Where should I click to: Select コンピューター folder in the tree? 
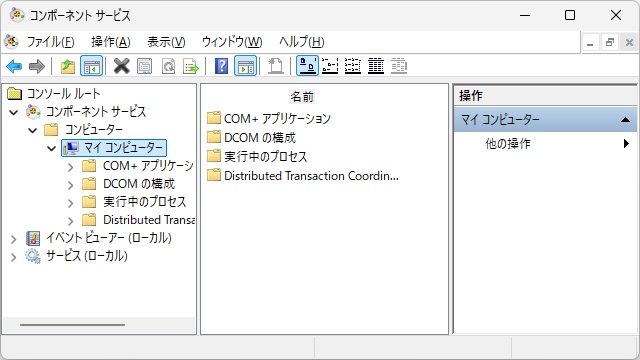94,130
